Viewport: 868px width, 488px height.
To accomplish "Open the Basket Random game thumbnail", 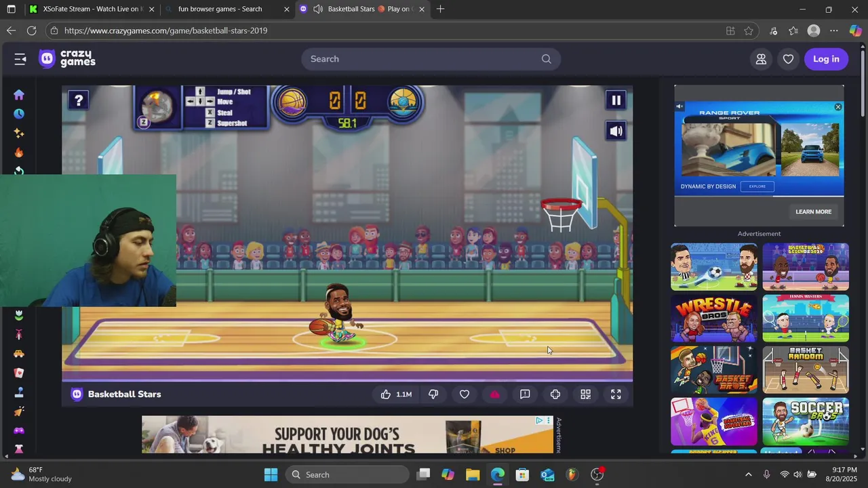I will coord(806,370).
